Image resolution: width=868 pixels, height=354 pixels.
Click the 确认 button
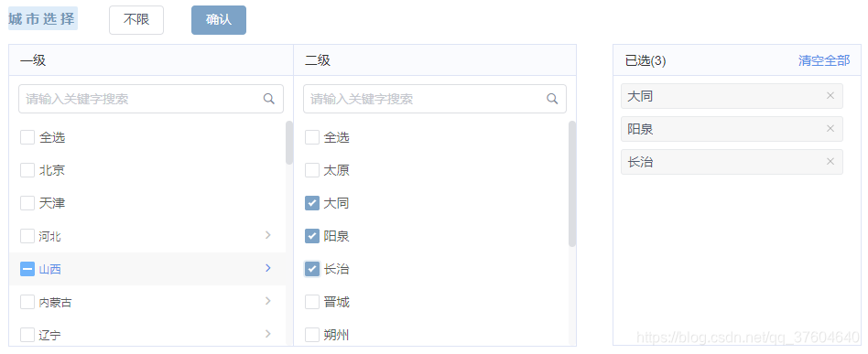pos(219,20)
